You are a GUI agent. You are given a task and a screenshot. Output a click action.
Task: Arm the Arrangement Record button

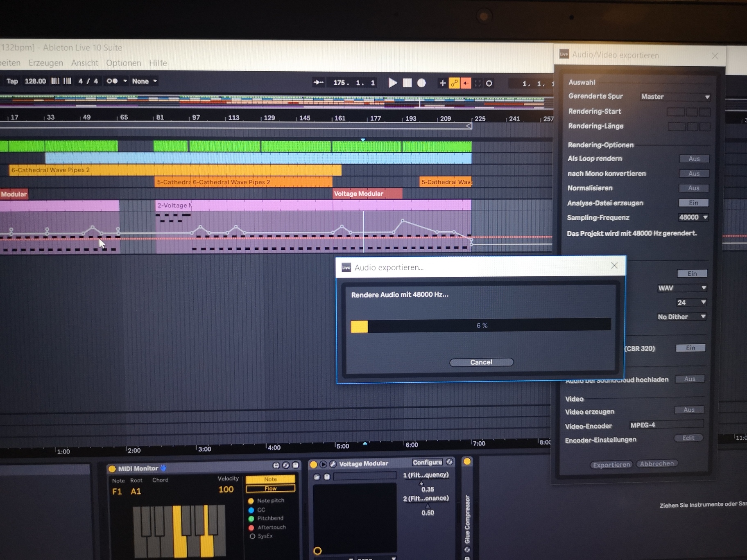(x=421, y=83)
